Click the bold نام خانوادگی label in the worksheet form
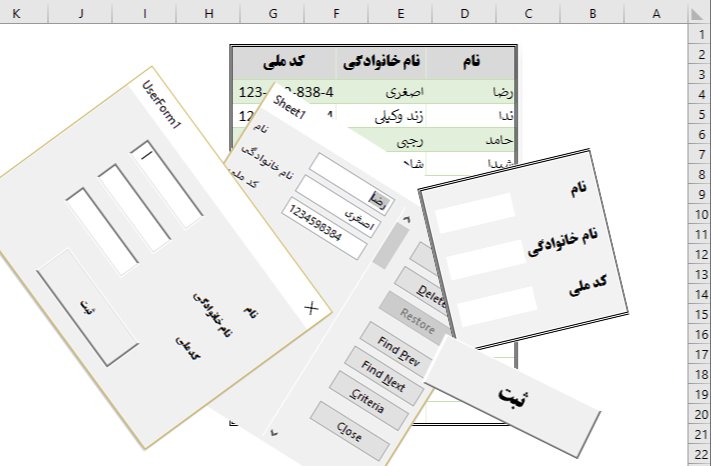Screen dimensions: 711x466 [563, 241]
